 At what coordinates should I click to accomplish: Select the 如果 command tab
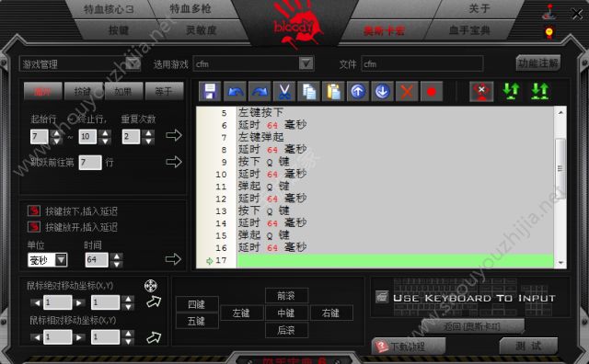(123, 91)
